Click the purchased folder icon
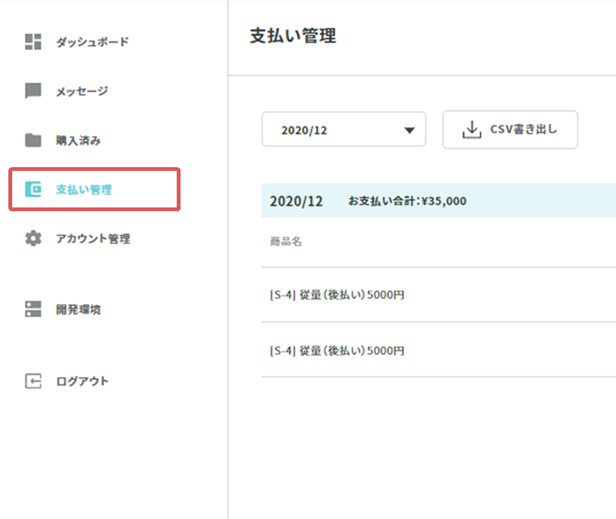The image size is (616, 519). [x=33, y=140]
